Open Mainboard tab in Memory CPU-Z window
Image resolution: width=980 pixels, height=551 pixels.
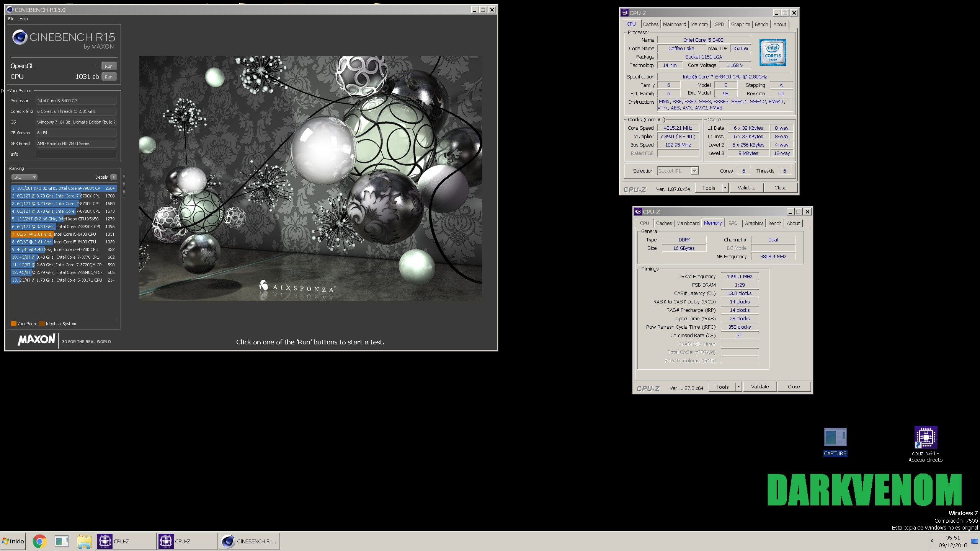pyautogui.click(x=688, y=223)
